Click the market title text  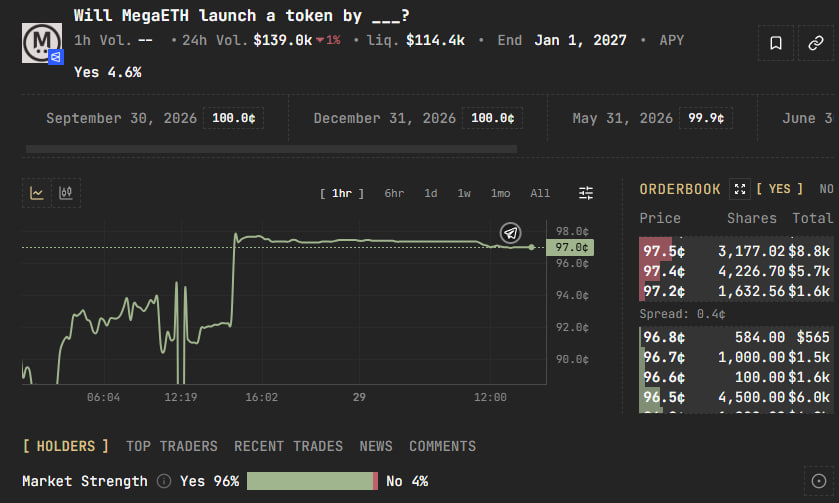(x=242, y=16)
